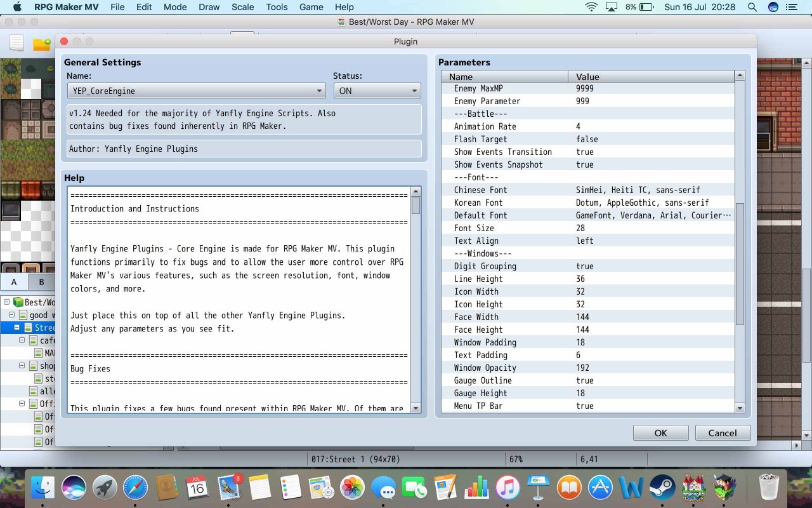Viewport: 812px width, 508px height.
Task: Collapse the Offi map node
Action: click(22, 404)
